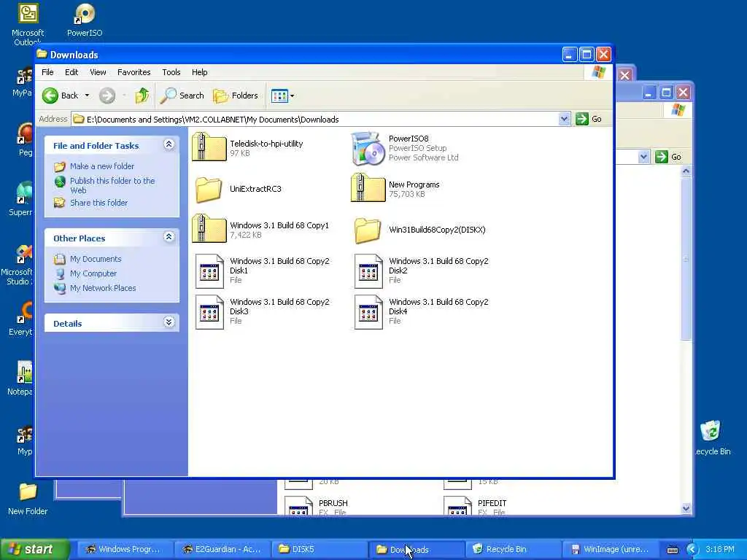Select Teledisk-to-hpi-utility zip folder icon

click(209, 147)
